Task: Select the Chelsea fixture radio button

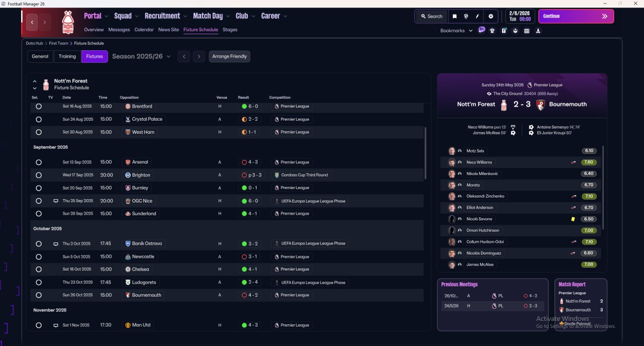Action: click(x=39, y=270)
